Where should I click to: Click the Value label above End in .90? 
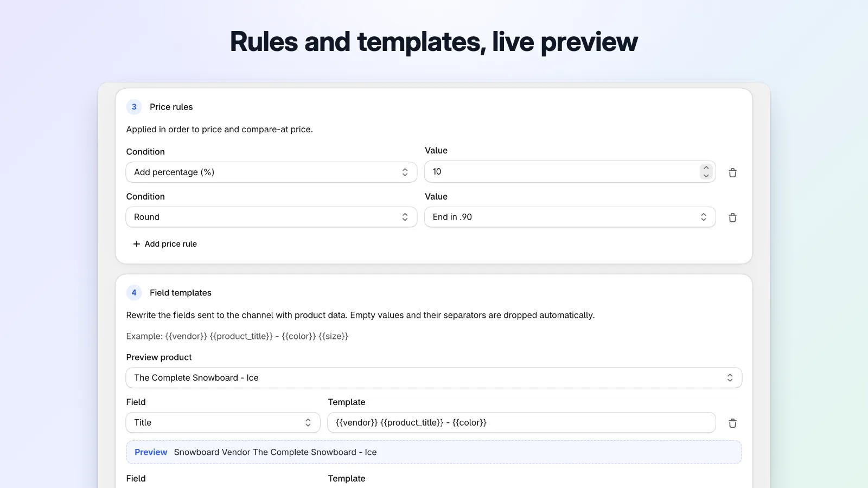[x=436, y=196]
